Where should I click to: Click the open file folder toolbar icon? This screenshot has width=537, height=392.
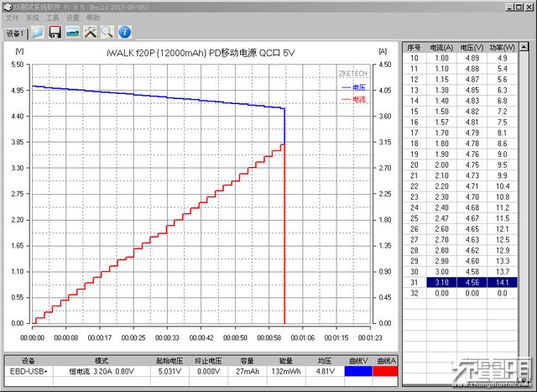38,33
